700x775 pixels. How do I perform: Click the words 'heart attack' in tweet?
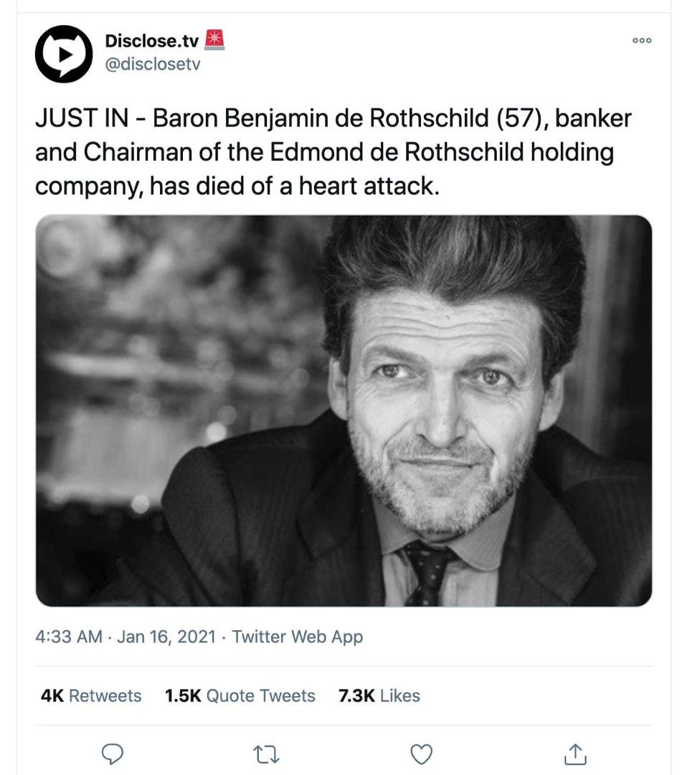[369, 187]
